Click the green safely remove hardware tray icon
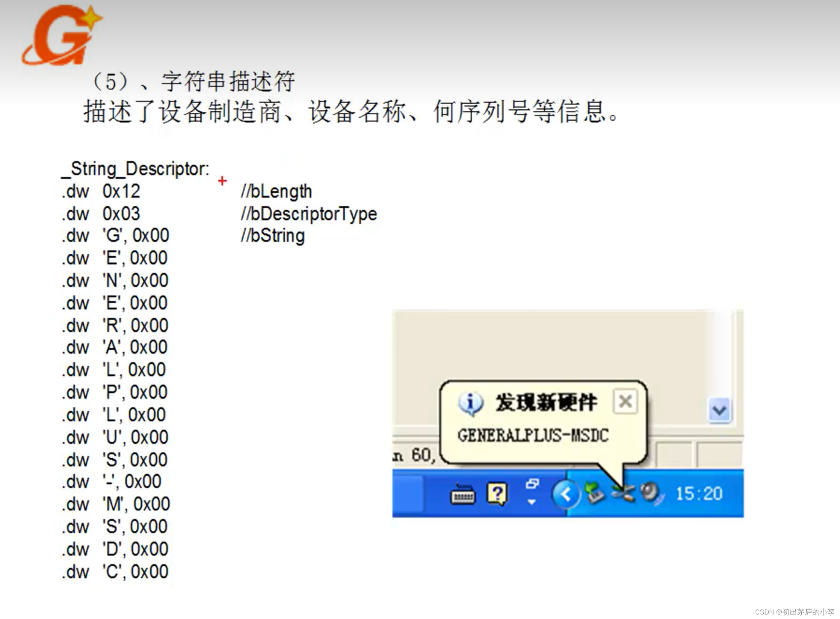Viewport: 840px width, 619px height. 595,493
